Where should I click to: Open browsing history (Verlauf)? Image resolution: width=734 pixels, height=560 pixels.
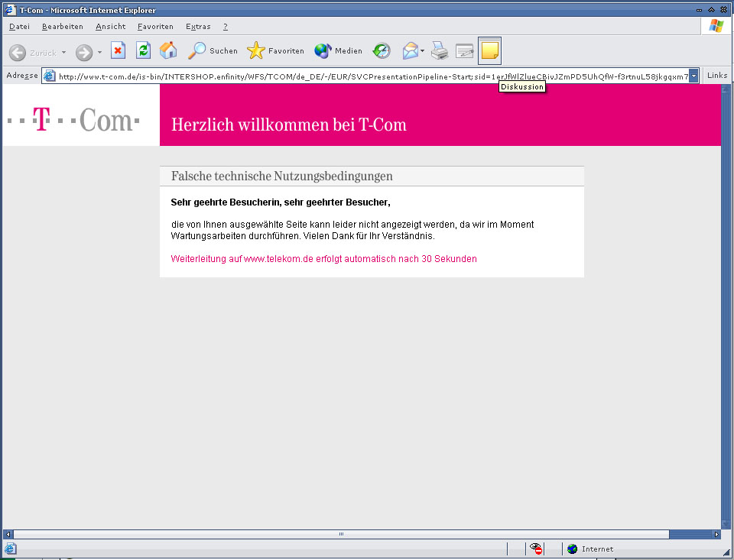[x=382, y=51]
